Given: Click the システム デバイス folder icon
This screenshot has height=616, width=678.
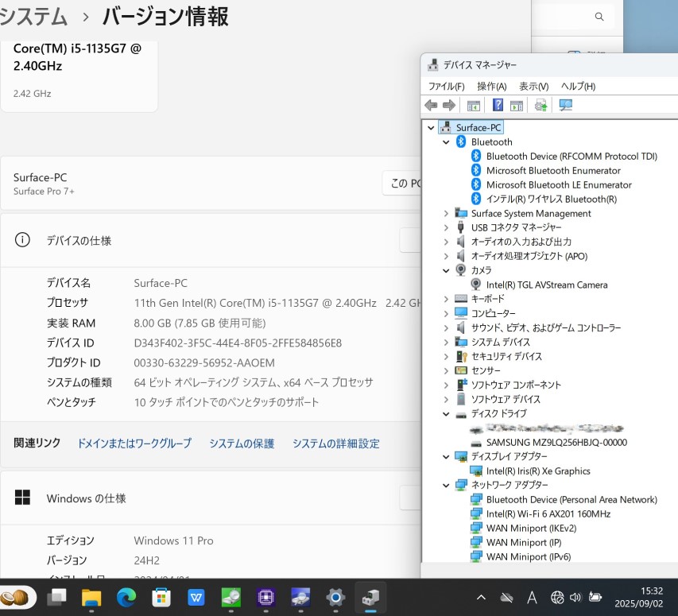Looking at the screenshot, I should coord(461,342).
